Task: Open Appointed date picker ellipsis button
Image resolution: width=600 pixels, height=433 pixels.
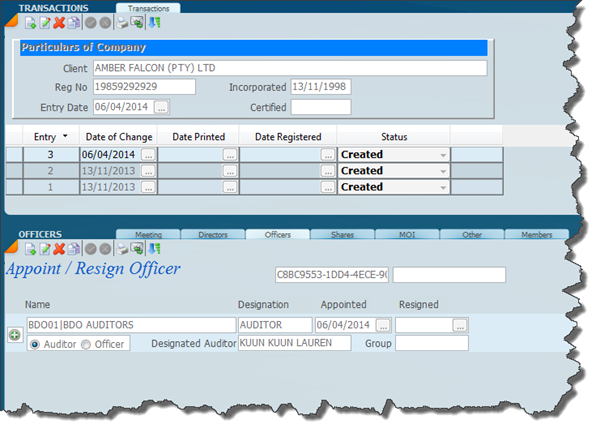Action: point(381,325)
